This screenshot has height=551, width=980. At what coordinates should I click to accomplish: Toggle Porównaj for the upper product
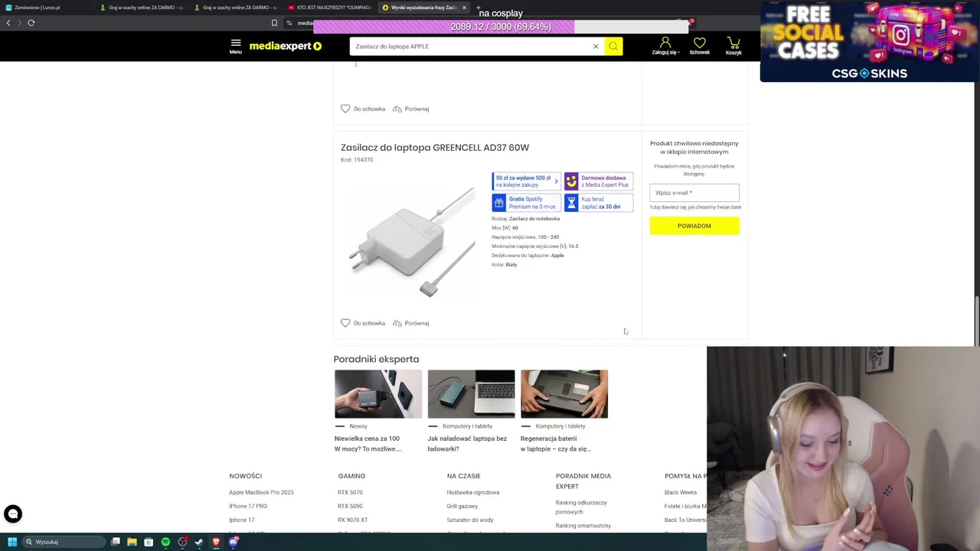[x=410, y=109]
